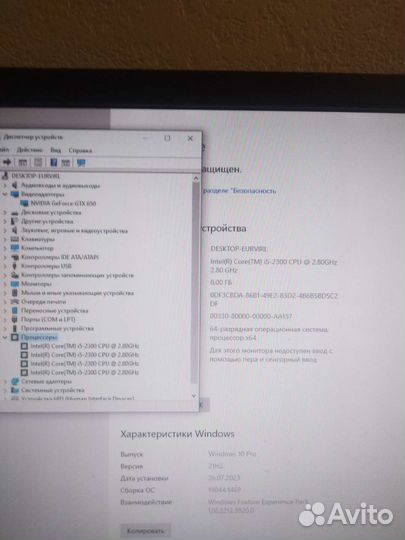Open the Security section link
The image size is (405, 540).
(x=240, y=190)
